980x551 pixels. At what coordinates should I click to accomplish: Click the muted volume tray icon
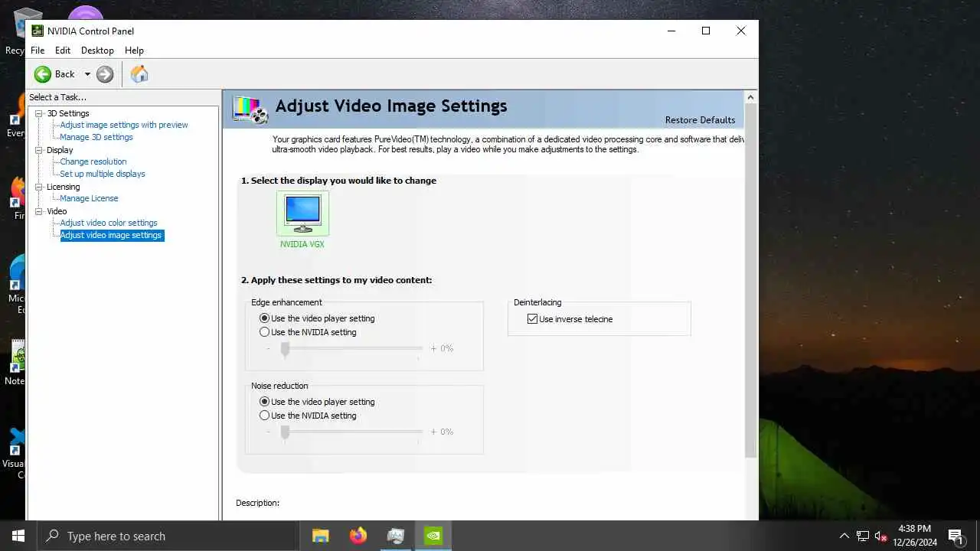880,536
